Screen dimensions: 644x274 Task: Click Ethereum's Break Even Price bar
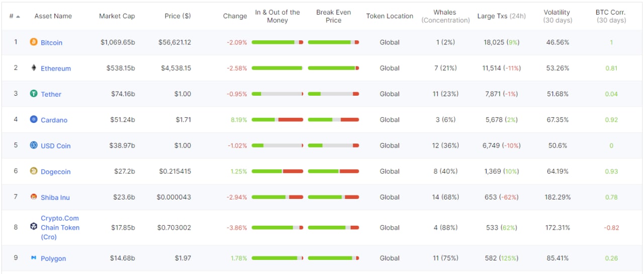pyautogui.click(x=333, y=68)
